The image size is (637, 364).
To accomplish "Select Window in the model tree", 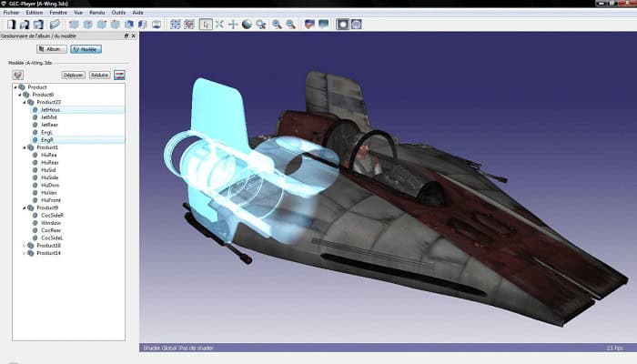I will coord(51,223).
